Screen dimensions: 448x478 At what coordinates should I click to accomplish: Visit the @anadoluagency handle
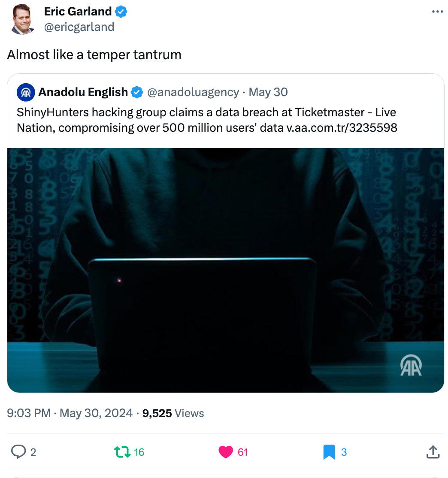pyautogui.click(x=193, y=92)
